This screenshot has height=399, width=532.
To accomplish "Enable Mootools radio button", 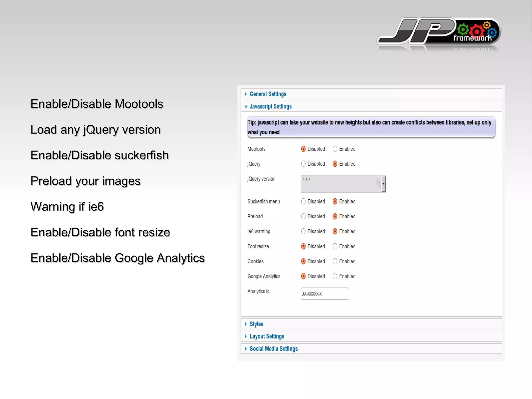I will coord(335,149).
